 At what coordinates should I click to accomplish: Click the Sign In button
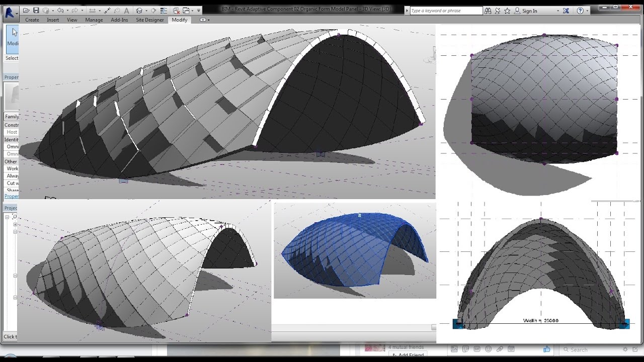(x=530, y=10)
